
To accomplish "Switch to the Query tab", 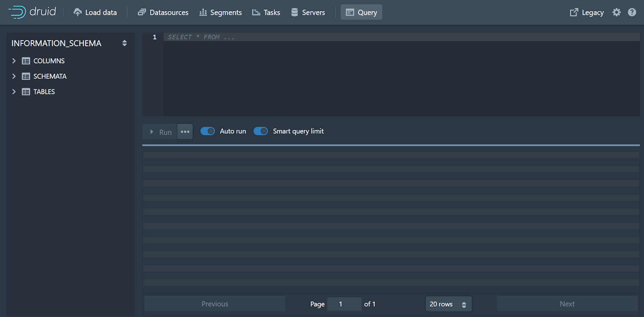I will click(x=361, y=12).
